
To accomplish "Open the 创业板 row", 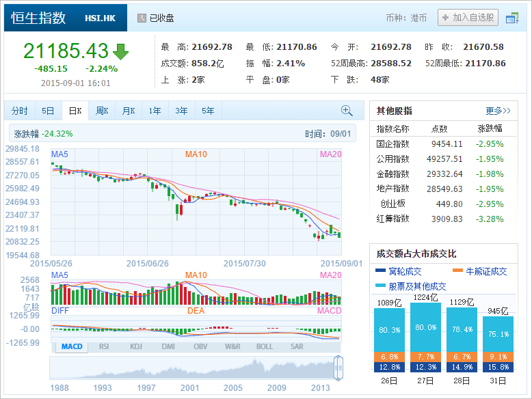I will 444,204.
